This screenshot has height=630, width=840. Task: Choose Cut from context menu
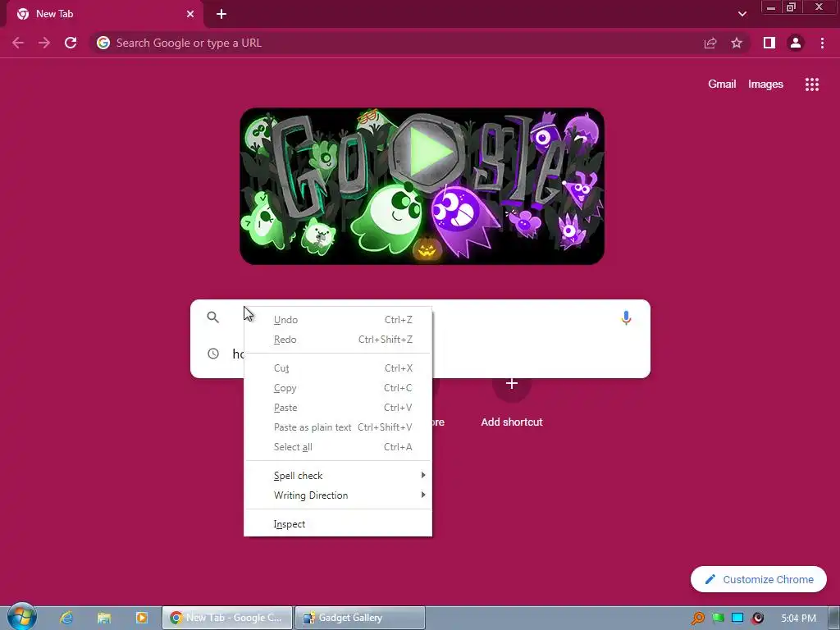pyautogui.click(x=338, y=368)
